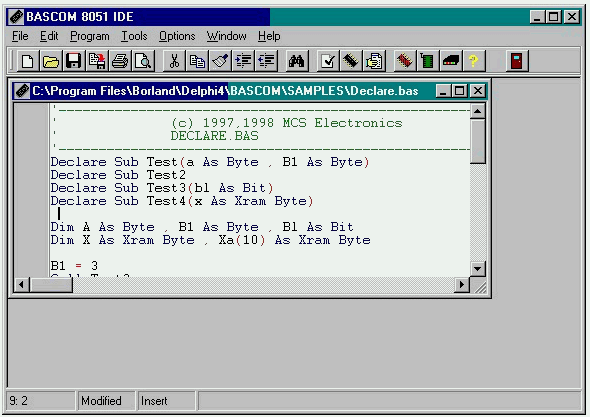The image size is (590, 417).
Task: Compile program with chip icon
Action: click(x=351, y=61)
